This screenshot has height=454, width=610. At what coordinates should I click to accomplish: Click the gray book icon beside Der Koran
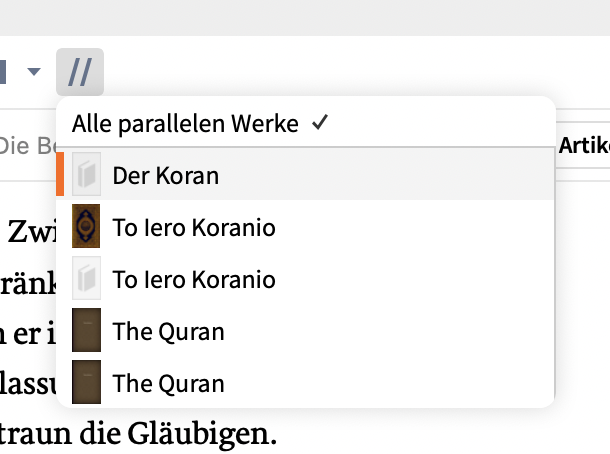pos(86,174)
